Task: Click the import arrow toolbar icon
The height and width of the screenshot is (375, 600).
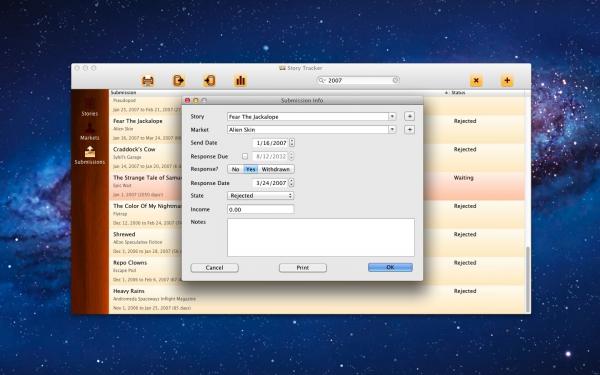Action: pyautogui.click(x=209, y=81)
